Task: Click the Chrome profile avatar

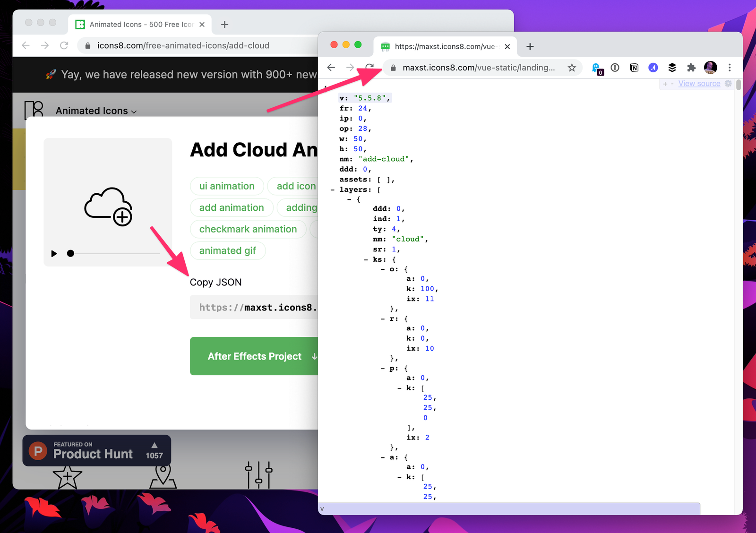Action: pos(710,68)
